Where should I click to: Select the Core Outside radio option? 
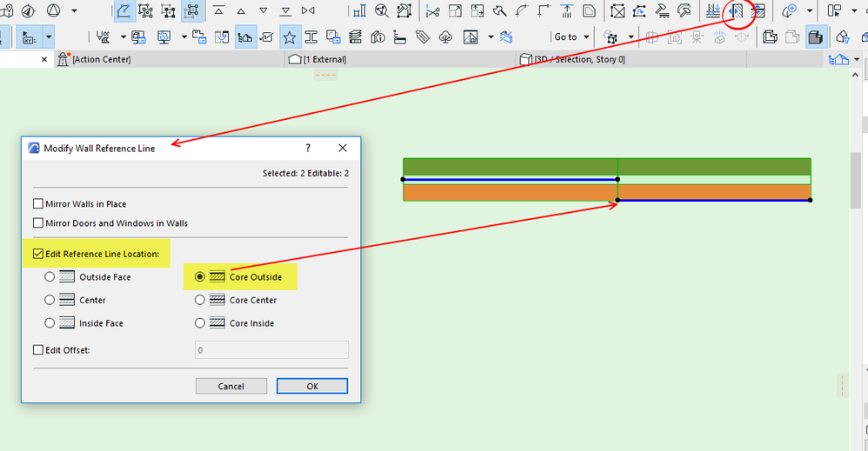[x=200, y=276]
